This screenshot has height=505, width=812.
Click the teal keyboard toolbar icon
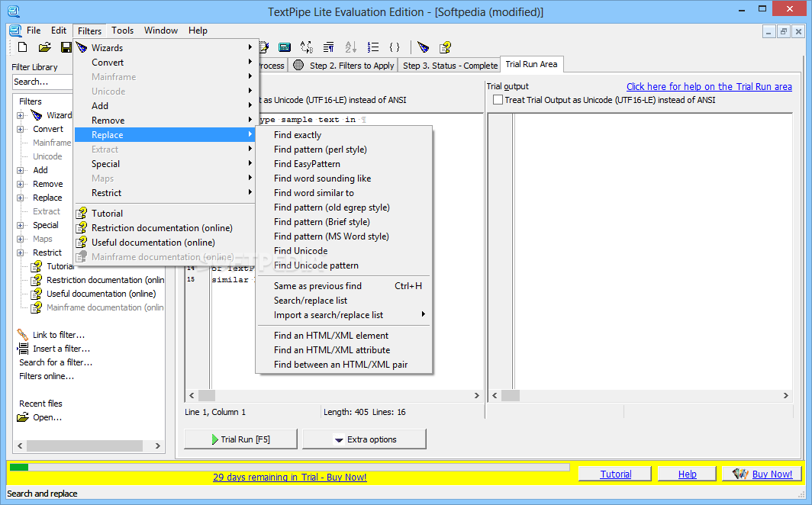pyautogui.click(x=285, y=47)
